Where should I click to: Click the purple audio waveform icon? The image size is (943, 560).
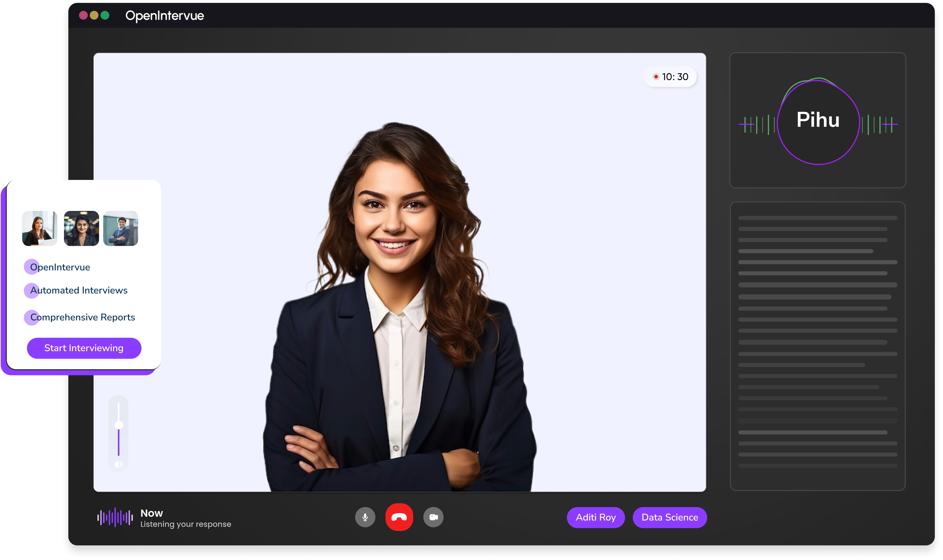click(115, 517)
